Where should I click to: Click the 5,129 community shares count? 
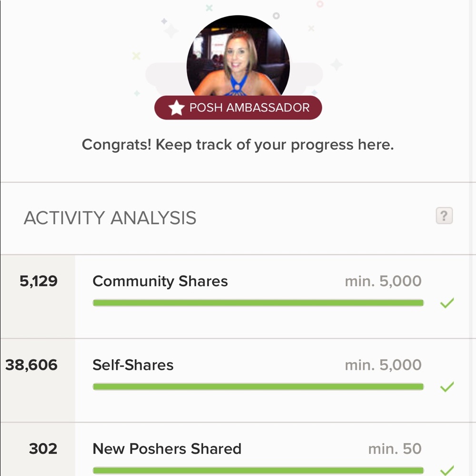coord(38,281)
